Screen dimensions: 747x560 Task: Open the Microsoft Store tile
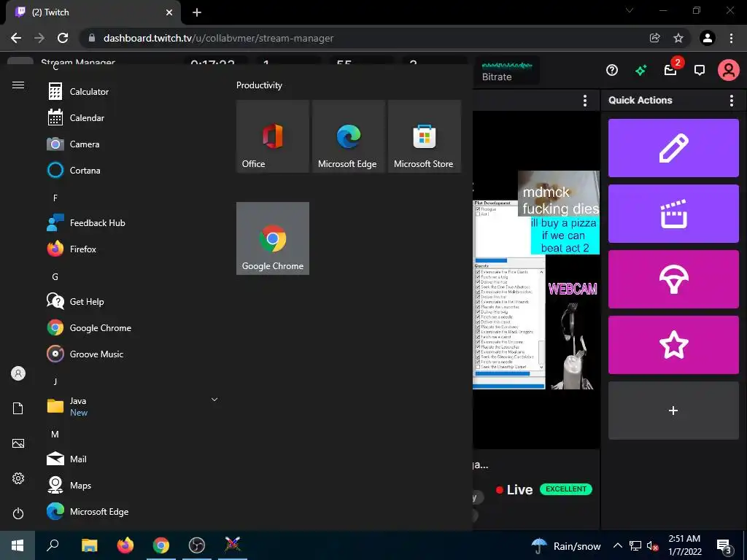(x=425, y=136)
